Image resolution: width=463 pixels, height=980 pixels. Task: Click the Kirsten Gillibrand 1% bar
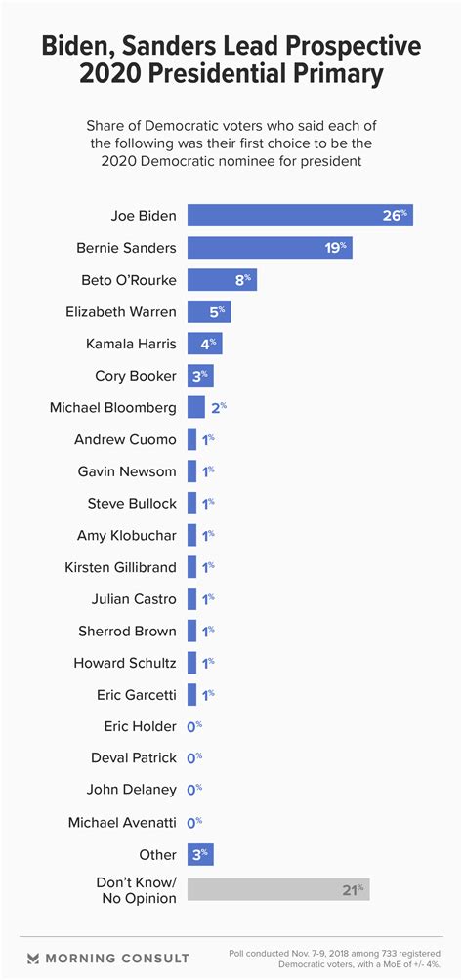pos(192,567)
